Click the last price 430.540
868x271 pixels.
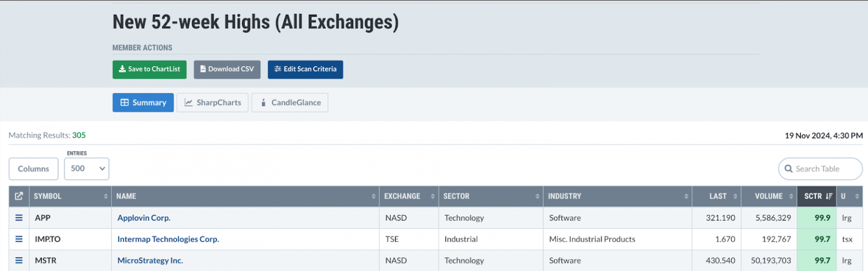[x=721, y=261]
